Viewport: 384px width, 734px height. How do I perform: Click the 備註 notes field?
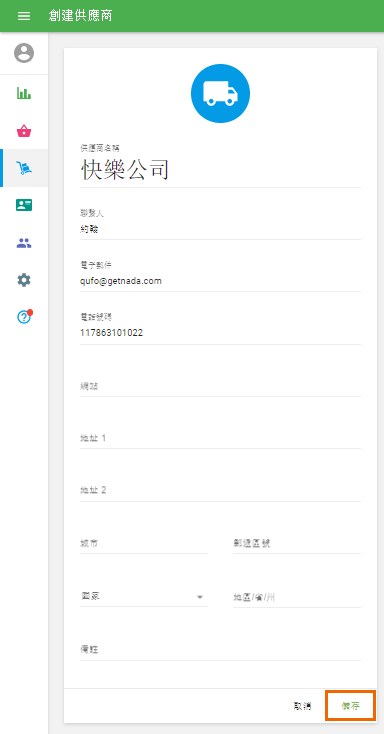pyautogui.click(x=221, y=650)
